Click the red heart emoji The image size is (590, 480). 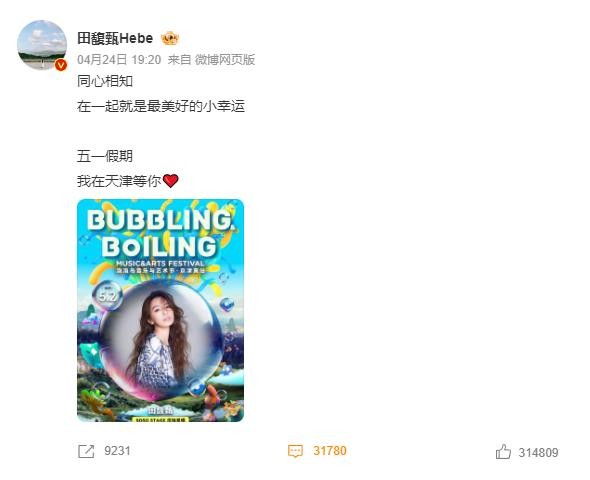point(170,181)
